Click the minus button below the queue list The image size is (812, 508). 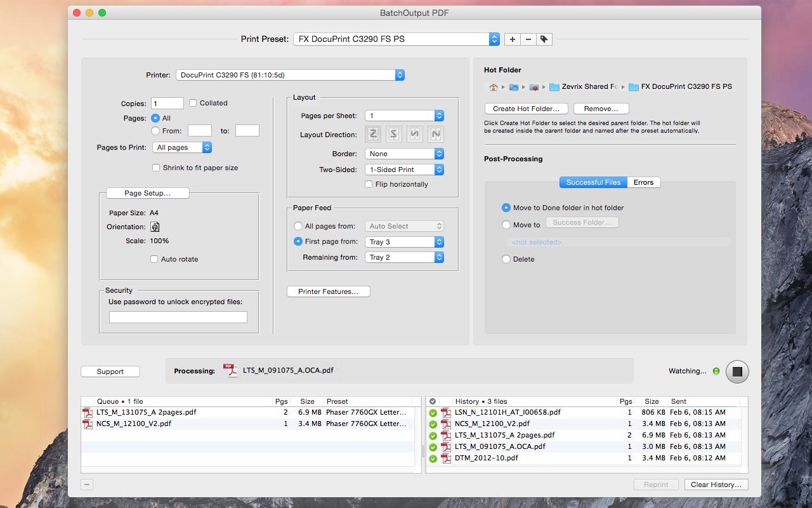pos(88,485)
